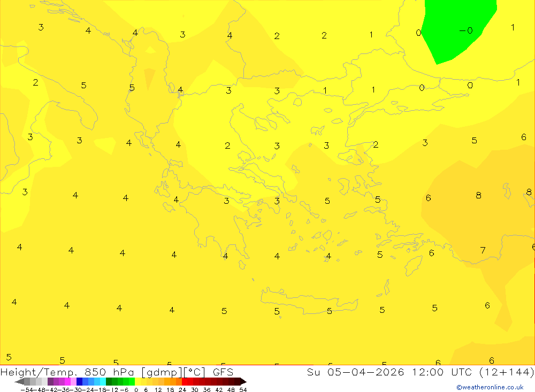
Task: Click the "Height/Temp." title text
Action: click(39, 372)
